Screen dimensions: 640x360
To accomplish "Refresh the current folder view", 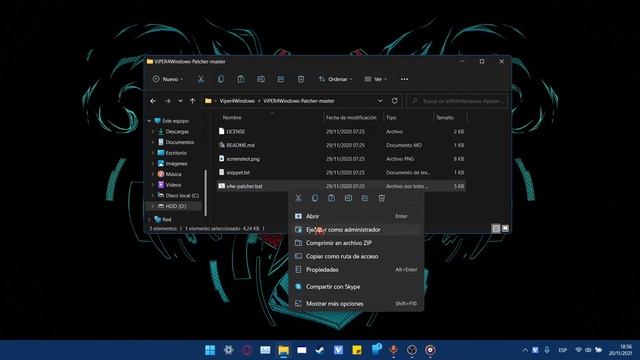I will point(395,101).
